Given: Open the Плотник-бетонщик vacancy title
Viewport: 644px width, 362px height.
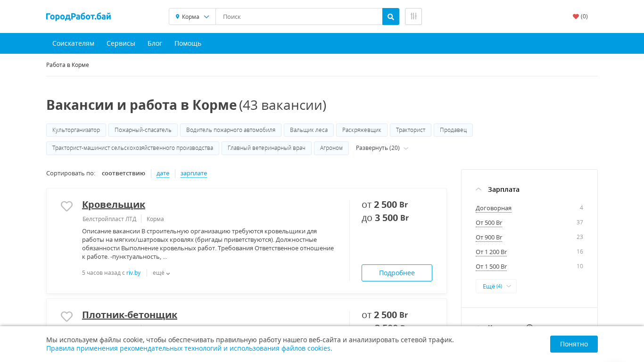Looking at the screenshot, I should (130, 315).
